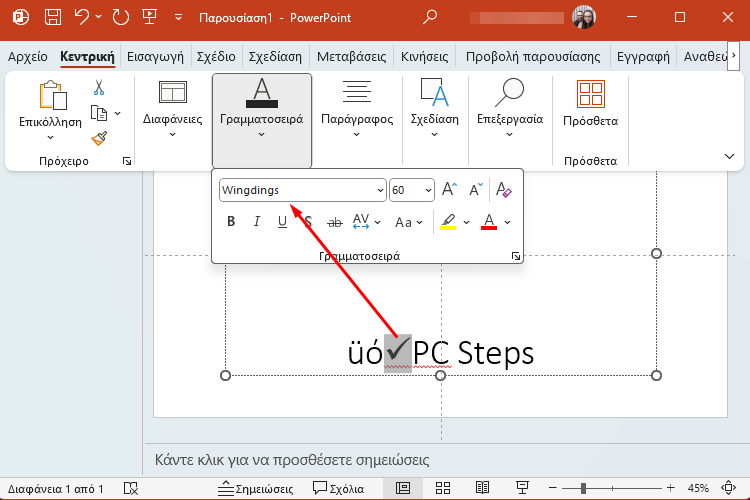Open the Διαφάνειες slides menu
This screenshot has height=500, width=750.
click(173, 110)
